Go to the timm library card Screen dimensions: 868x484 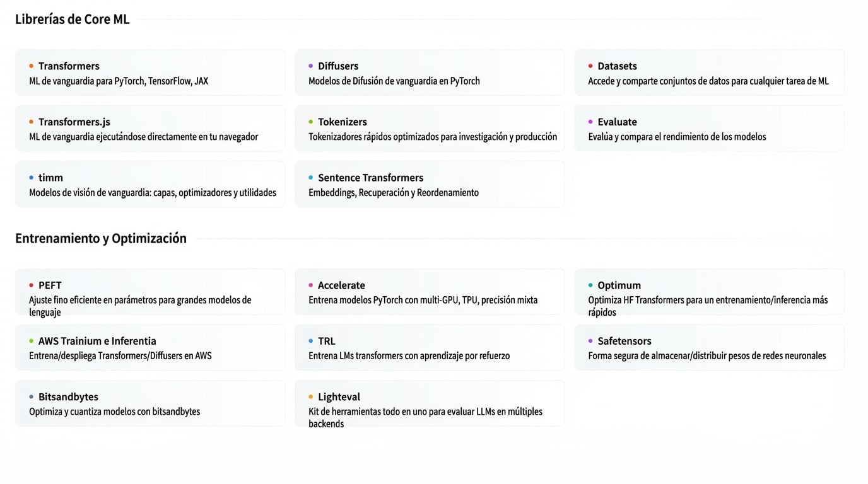coord(150,185)
